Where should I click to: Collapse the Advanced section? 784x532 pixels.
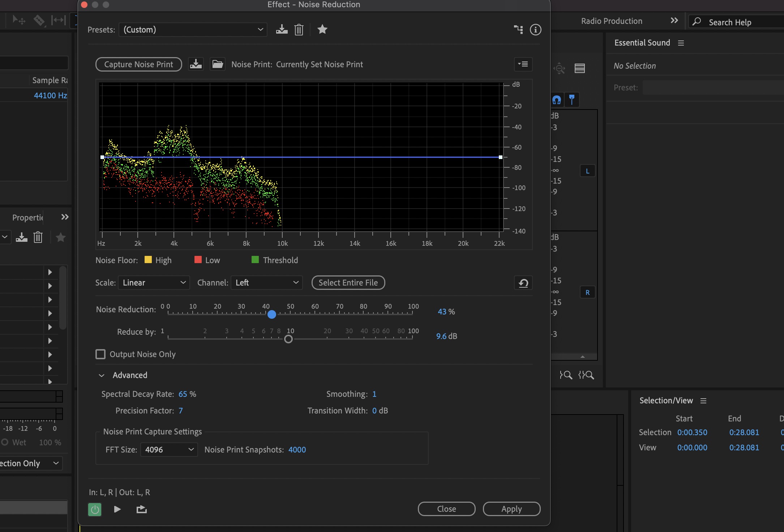(102, 376)
